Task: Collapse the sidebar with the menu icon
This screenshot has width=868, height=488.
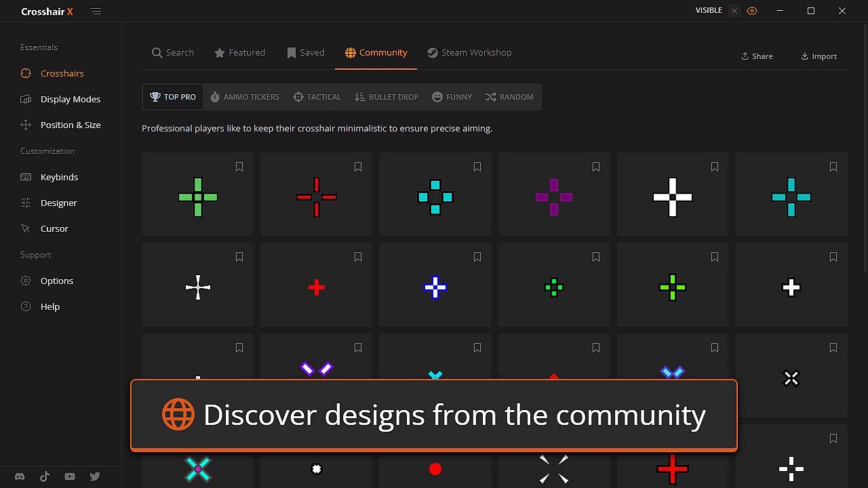Action: 96,12
